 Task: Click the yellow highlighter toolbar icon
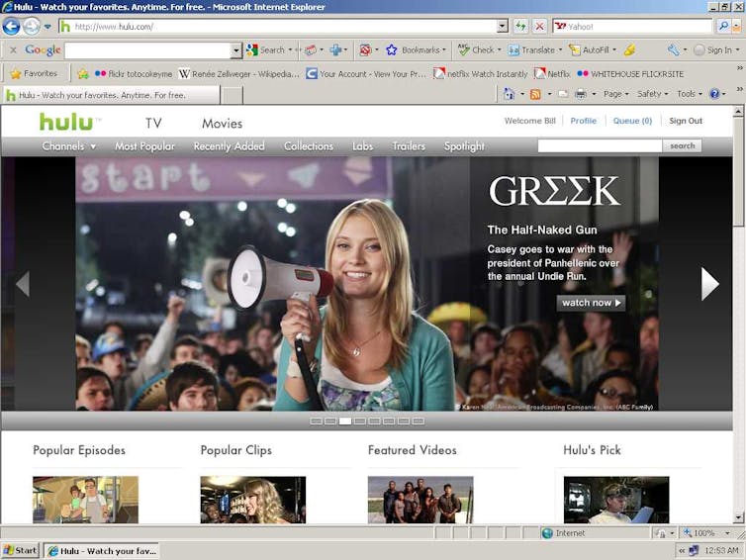click(629, 49)
